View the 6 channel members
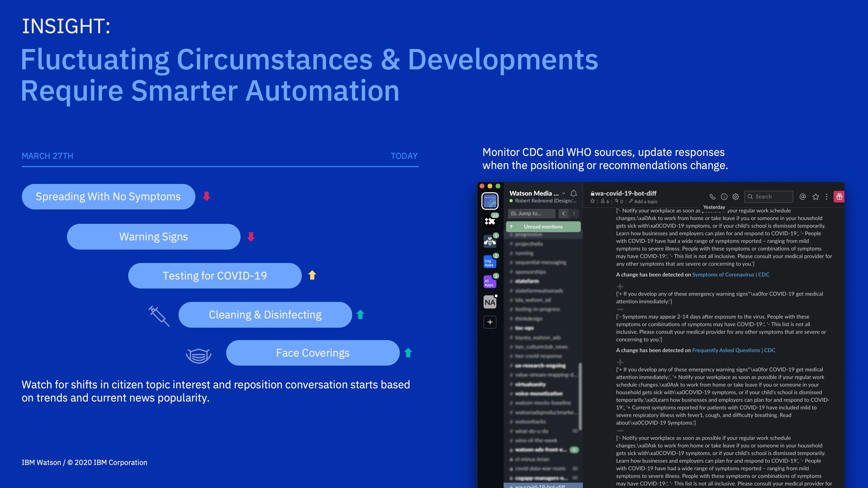The width and height of the screenshot is (868, 488). click(x=605, y=201)
